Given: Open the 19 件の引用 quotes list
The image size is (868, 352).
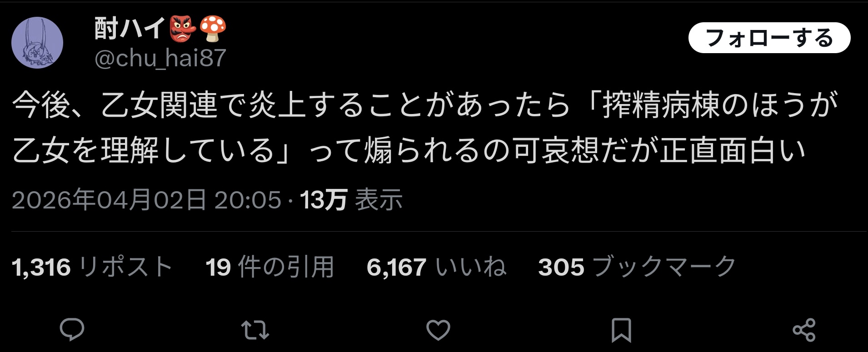Looking at the screenshot, I should pyautogui.click(x=270, y=267).
